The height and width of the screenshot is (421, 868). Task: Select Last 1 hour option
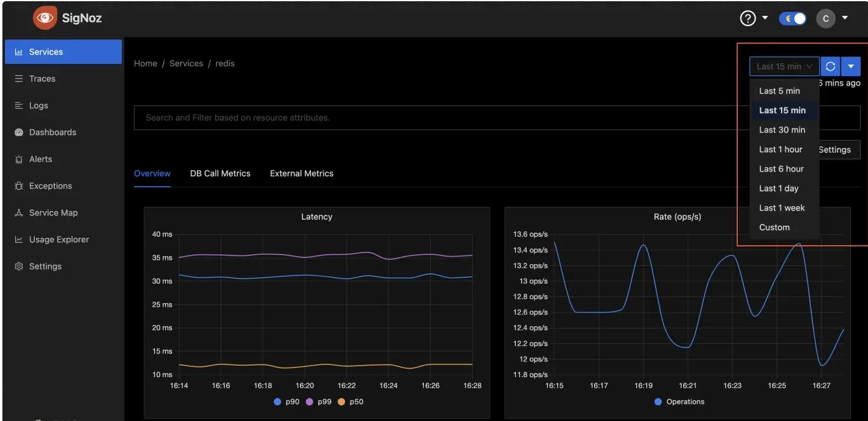[785, 149]
